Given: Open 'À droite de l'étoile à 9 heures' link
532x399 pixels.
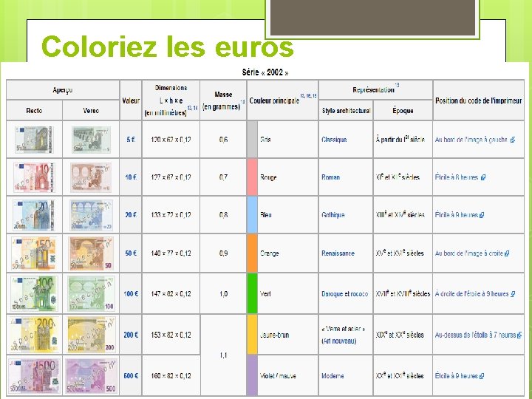Looking at the screenshot, I should tap(475, 294).
